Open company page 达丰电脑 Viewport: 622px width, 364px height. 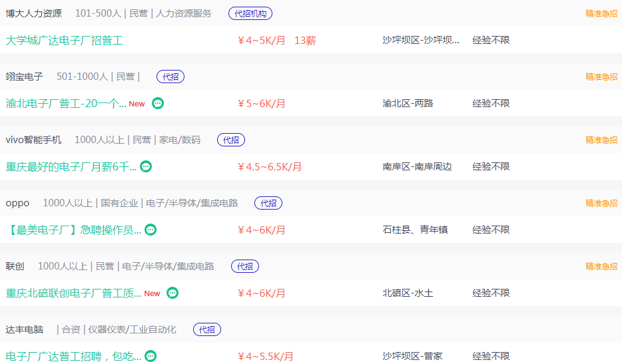[25, 329]
